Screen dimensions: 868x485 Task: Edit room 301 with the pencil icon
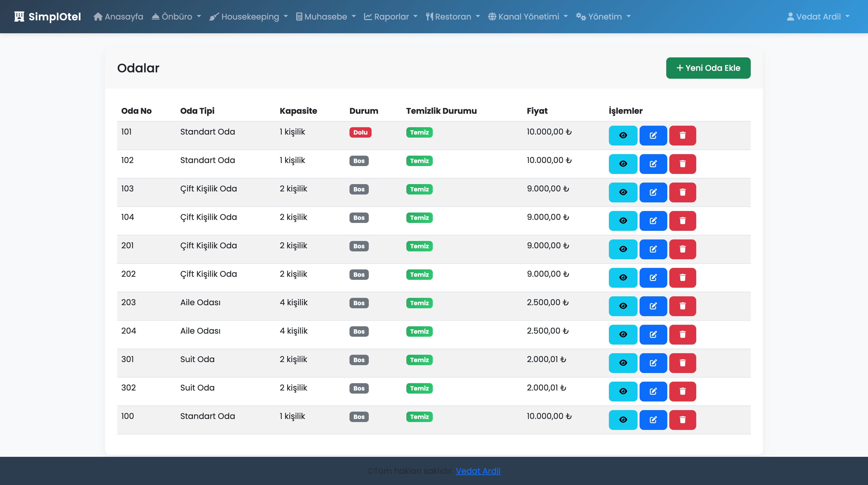[x=653, y=363]
